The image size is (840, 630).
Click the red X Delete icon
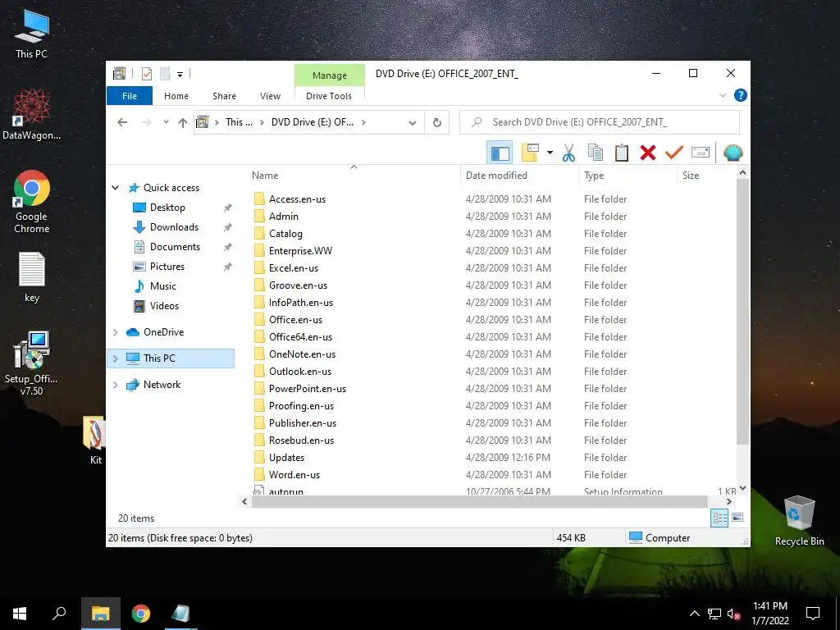click(x=648, y=153)
